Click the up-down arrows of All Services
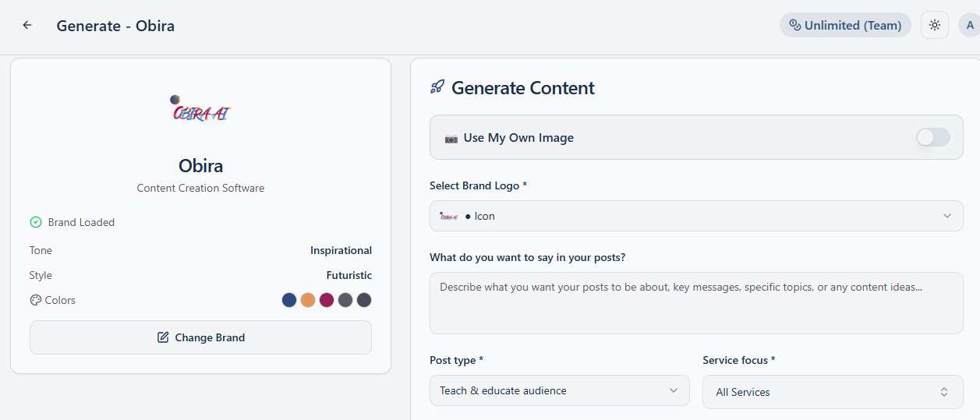Screen dimensions: 980x420 [944, 392]
